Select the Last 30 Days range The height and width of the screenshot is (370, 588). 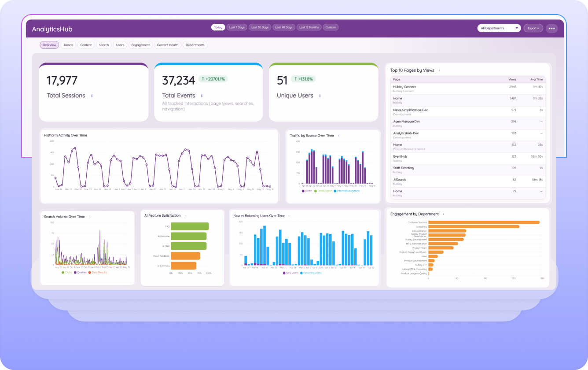[260, 27]
